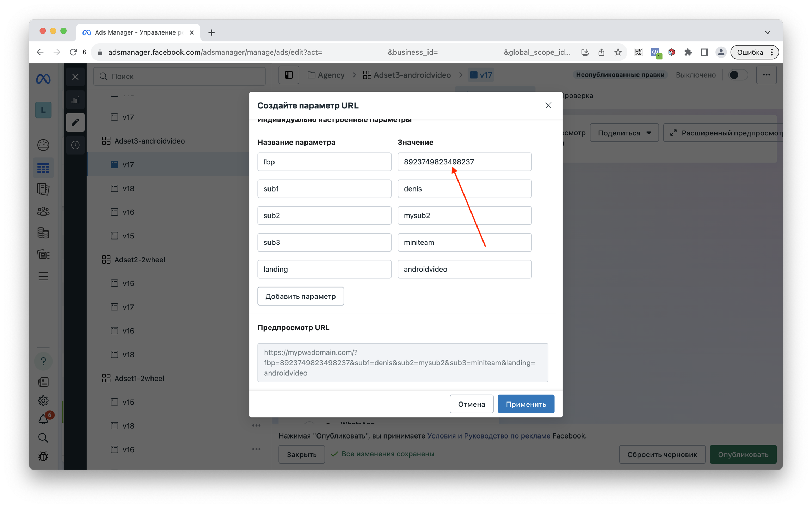Click the settings gear icon in left rail
The image size is (812, 508).
click(43, 400)
